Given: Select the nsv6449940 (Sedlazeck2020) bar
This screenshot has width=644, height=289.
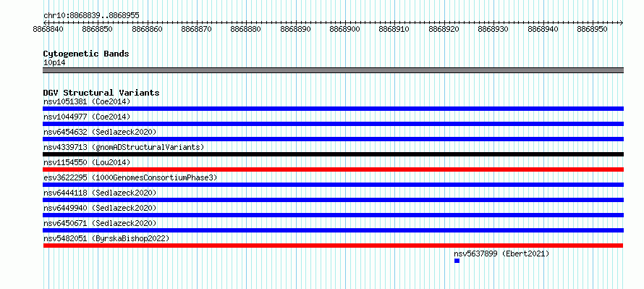Looking at the screenshot, I should click(333, 215).
